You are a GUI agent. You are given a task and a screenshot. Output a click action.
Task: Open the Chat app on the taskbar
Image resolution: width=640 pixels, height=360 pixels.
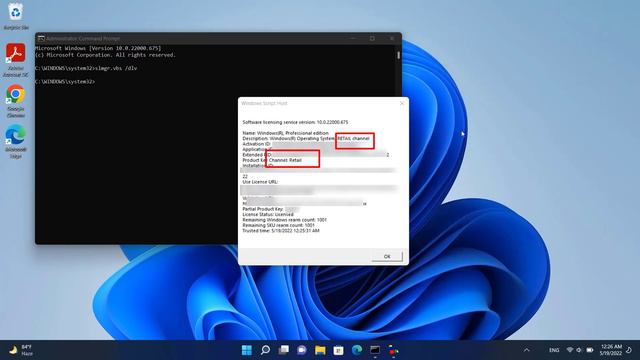(x=302, y=350)
